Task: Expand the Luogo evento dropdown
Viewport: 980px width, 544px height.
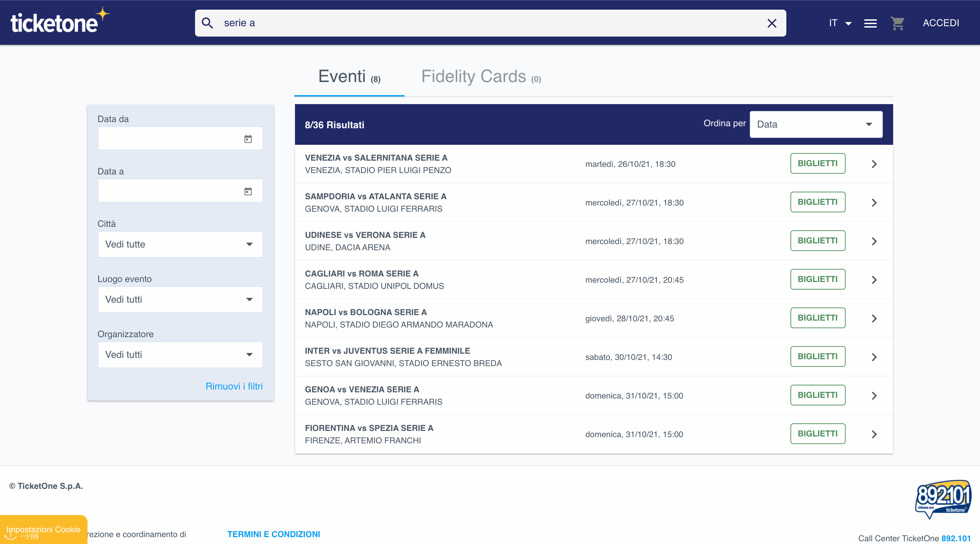Action: [180, 300]
